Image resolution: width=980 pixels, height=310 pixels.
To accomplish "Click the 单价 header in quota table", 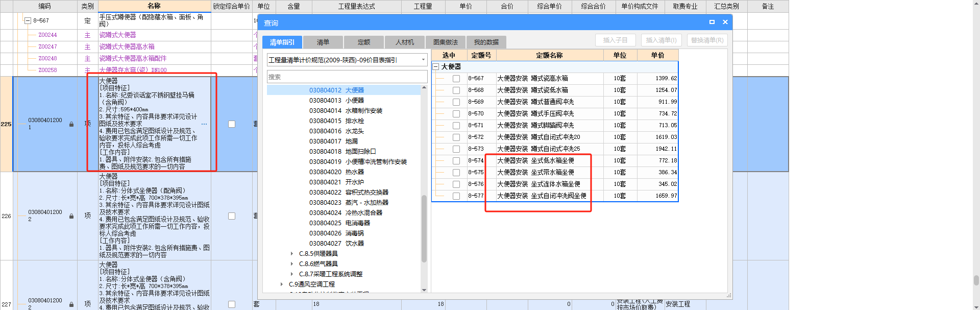I will (657, 55).
